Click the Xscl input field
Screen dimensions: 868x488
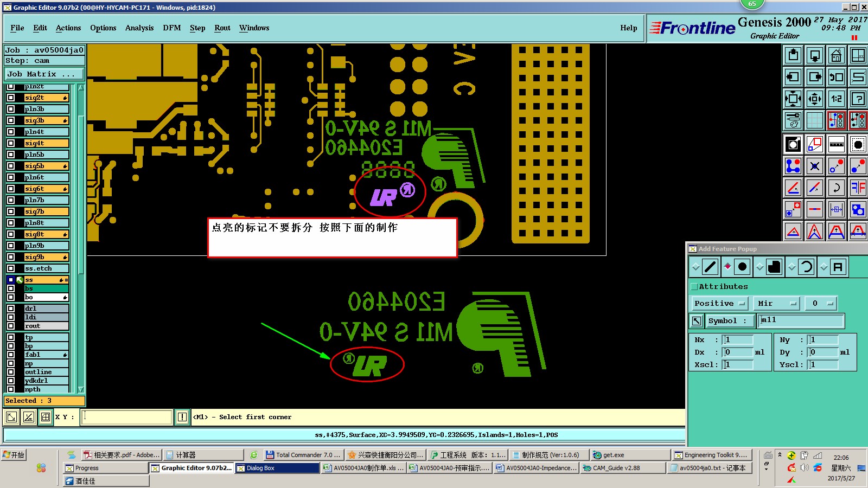point(738,365)
